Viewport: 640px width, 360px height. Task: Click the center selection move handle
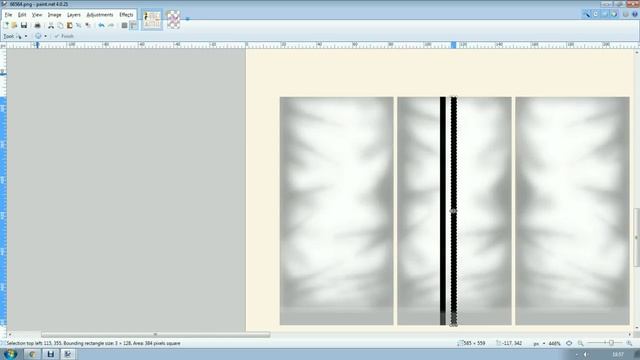pyautogui.click(x=453, y=211)
